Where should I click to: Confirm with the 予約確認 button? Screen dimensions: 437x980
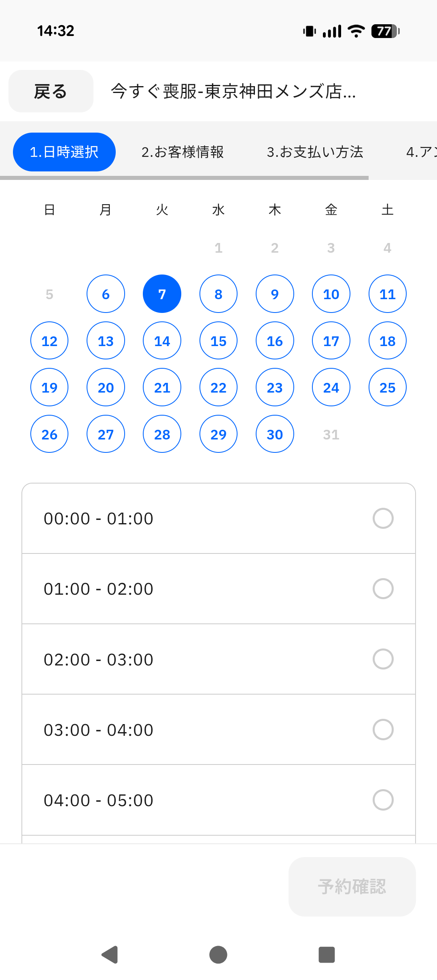pyautogui.click(x=352, y=887)
